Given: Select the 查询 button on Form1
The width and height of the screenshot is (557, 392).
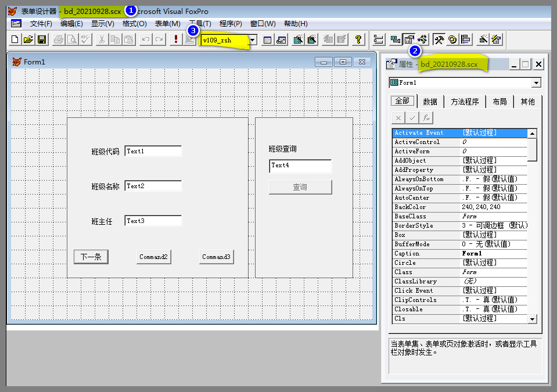Looking at the screenshot, I should point(300,187).
